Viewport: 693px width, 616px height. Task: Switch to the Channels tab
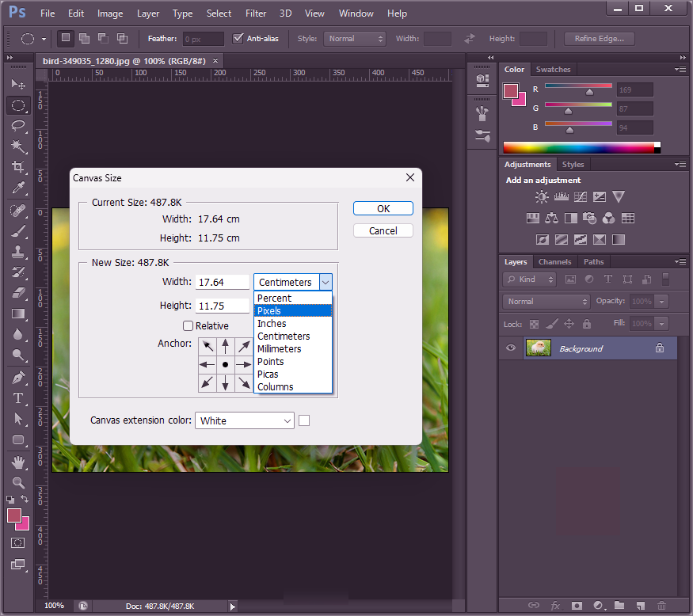tap(554, 262)
